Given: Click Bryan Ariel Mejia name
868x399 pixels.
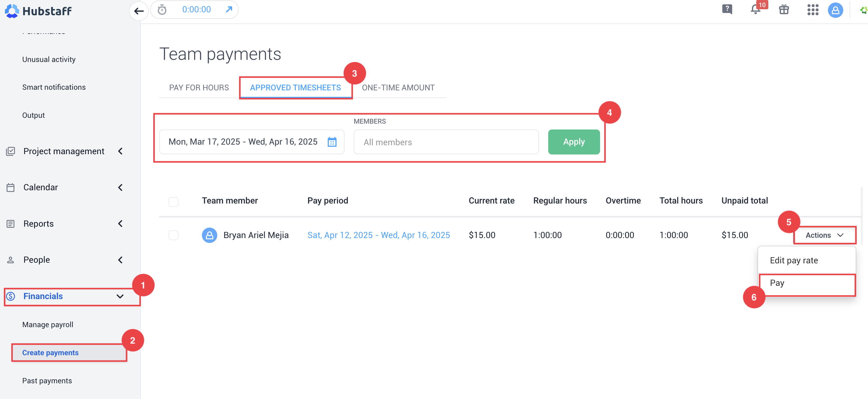Looking at the screenshot, I should 256,235.
